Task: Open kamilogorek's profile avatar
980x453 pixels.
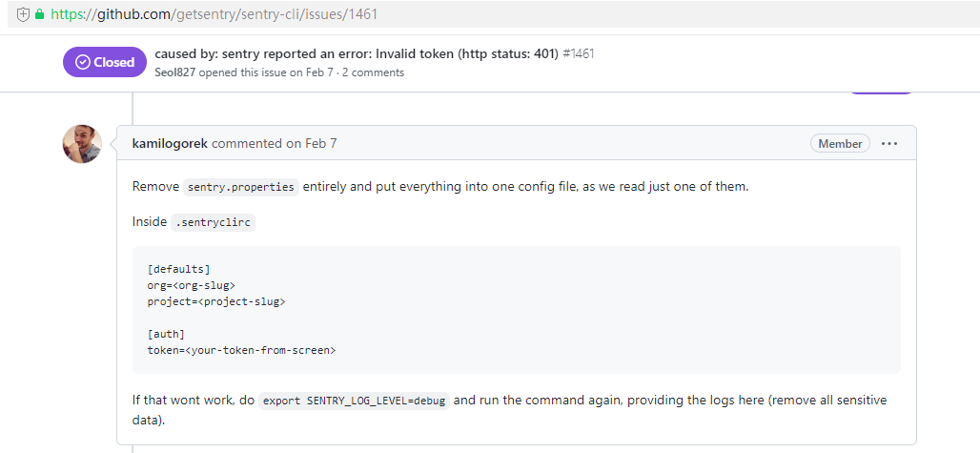Action: coord(82,144)
